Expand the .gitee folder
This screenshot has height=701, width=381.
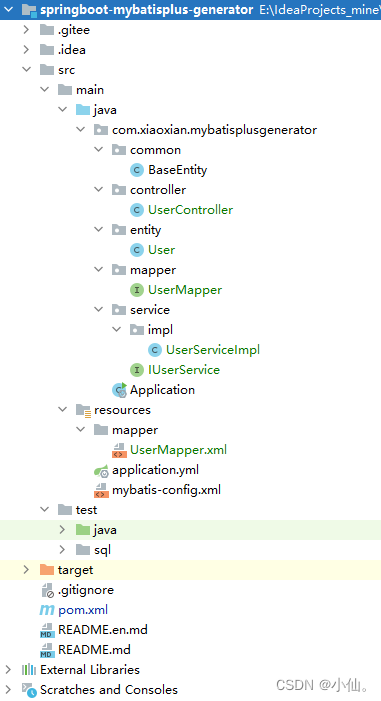pyautogui.click(x=26, y=30)
